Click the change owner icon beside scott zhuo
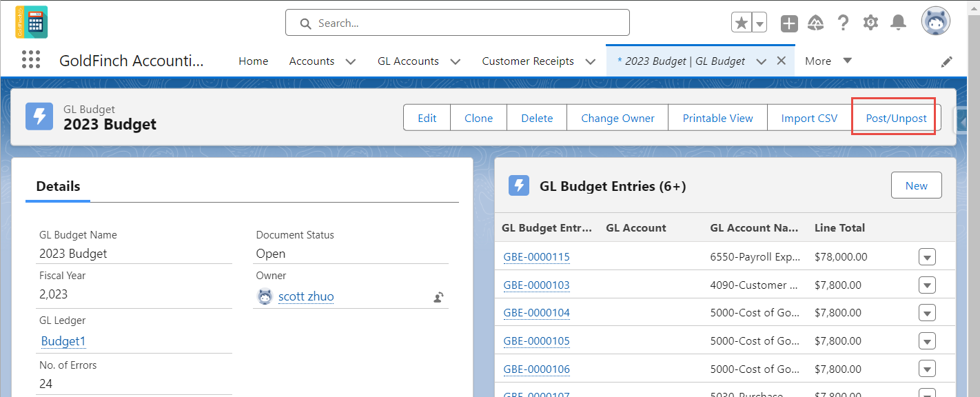 click(x=438, y=297)
